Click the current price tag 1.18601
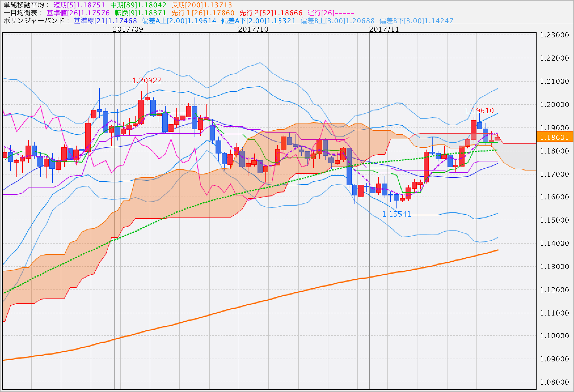The image size is (574, 392). coord(555,137)
